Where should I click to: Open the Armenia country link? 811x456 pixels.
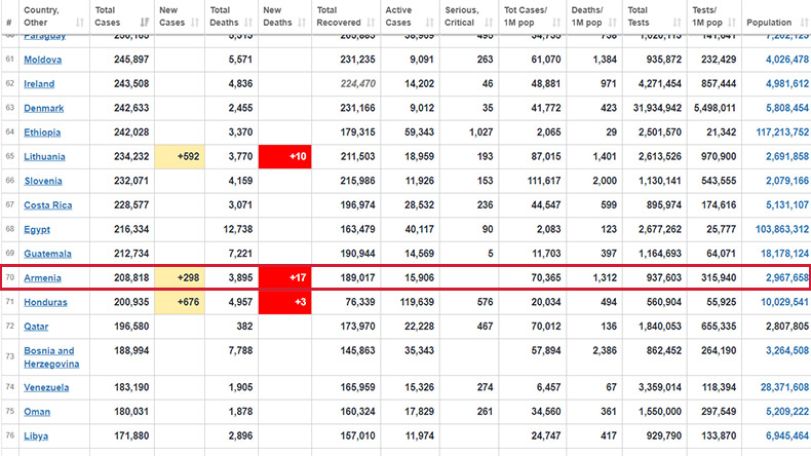pyautogui.click(x=42, y=278)
